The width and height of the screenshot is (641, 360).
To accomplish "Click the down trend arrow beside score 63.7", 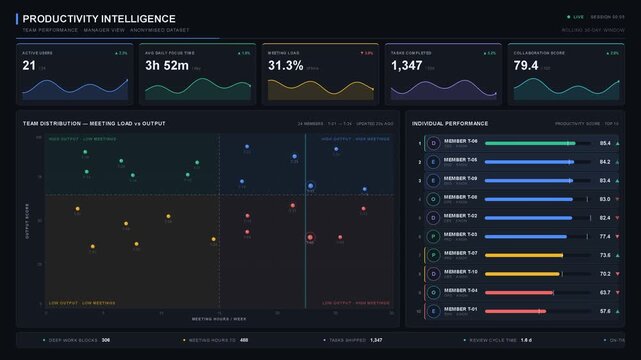I will (x=617, y=293).
